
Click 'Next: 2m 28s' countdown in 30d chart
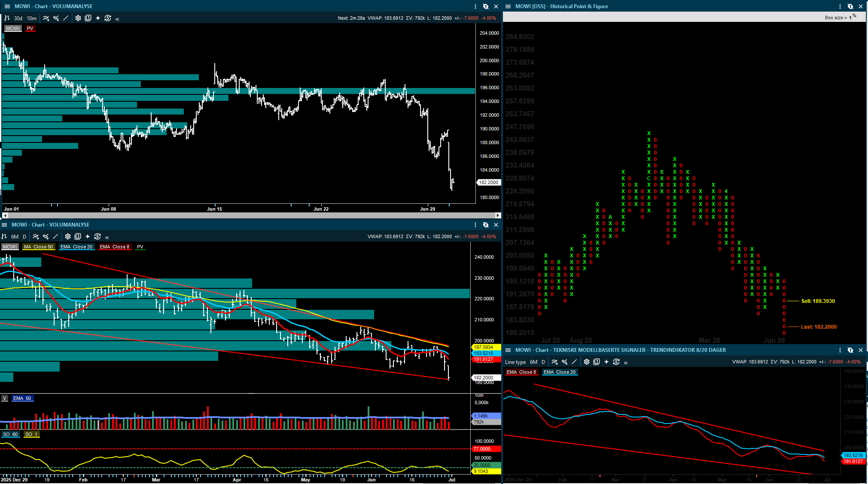tap(351, 18)
